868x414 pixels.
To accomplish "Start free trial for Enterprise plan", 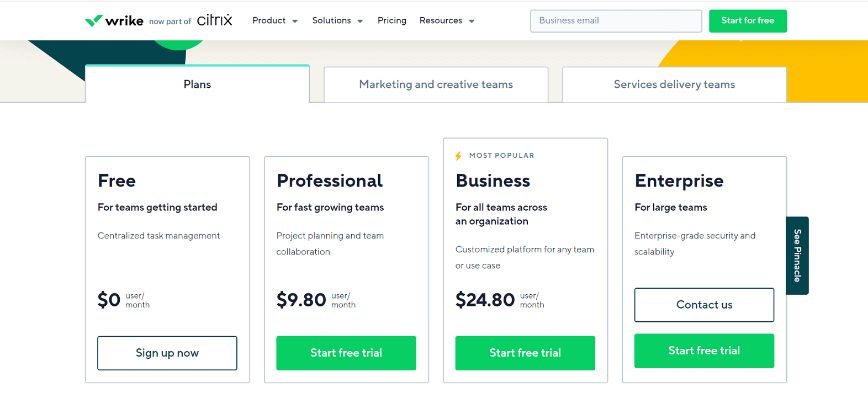I will click(x=704, y=351).
